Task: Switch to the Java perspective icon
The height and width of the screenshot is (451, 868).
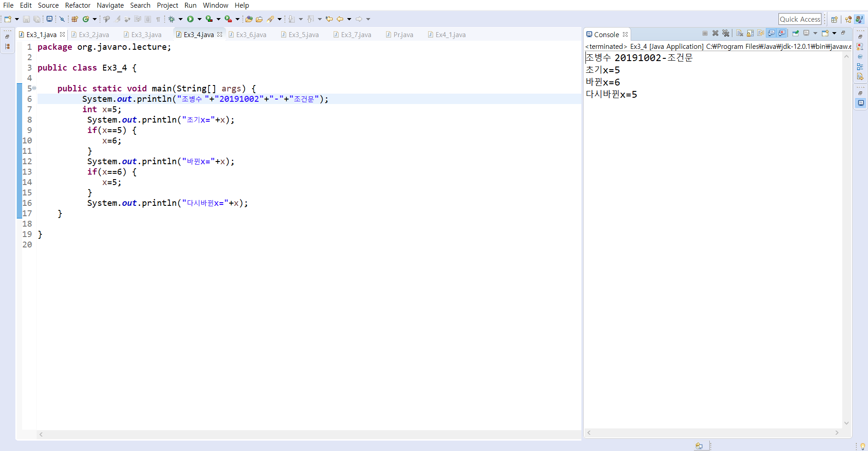Action: click(859, 19)
